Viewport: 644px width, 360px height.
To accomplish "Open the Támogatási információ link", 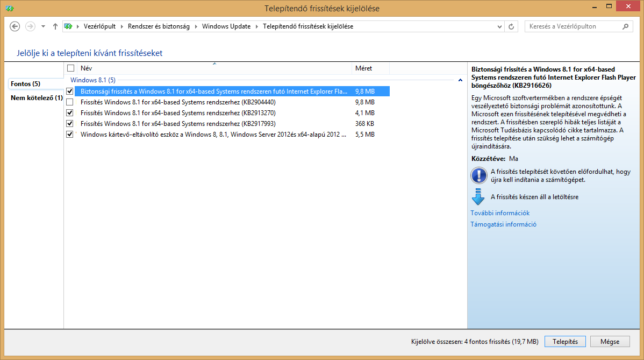I will (503, 224).
